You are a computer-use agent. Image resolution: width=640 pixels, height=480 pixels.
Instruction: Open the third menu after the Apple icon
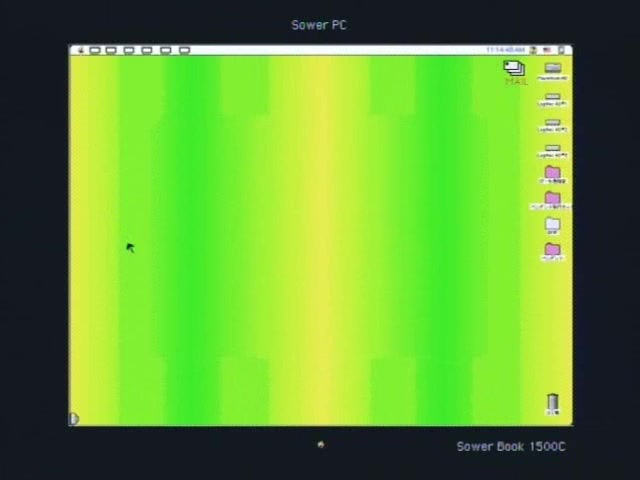(128, 50)
